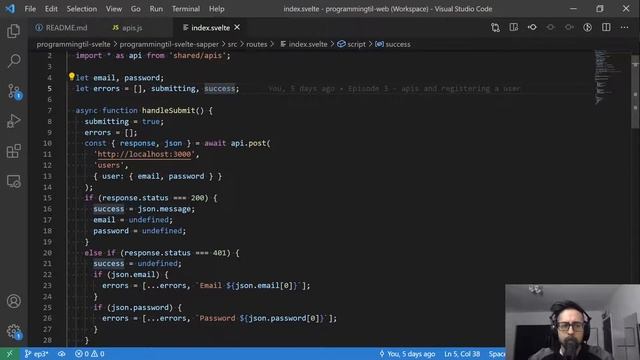Open the remote window indicator in status bar
Image resolution: width=640 pixels, height=360 pixels.
[9, 354]
